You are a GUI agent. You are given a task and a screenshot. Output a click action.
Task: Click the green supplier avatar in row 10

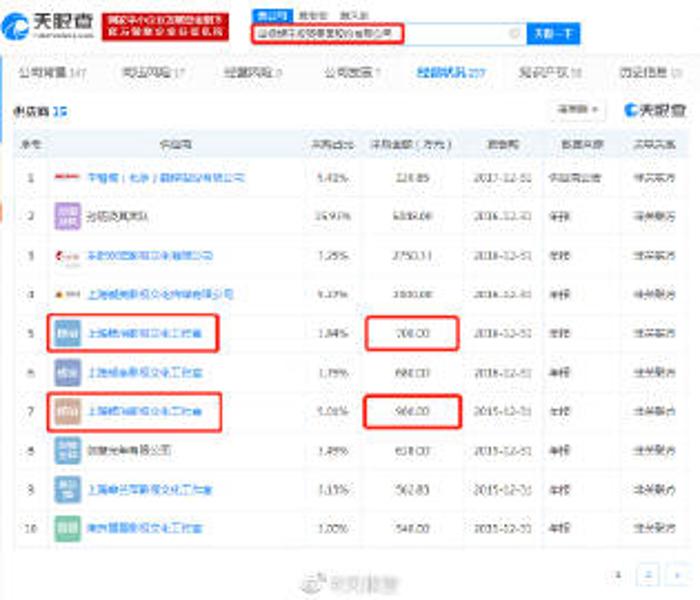(x=68, y=527)
